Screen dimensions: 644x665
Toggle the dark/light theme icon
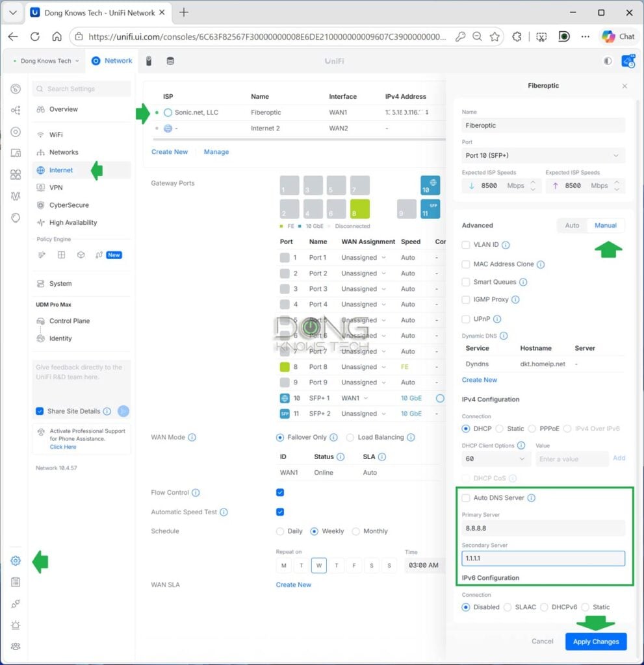click(608, 61)
